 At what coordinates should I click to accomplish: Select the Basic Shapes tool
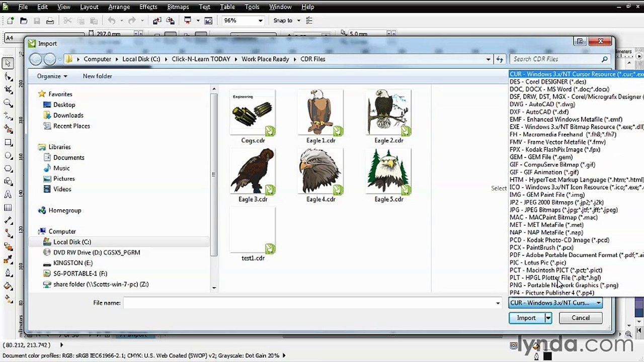[x=8, y=182]
